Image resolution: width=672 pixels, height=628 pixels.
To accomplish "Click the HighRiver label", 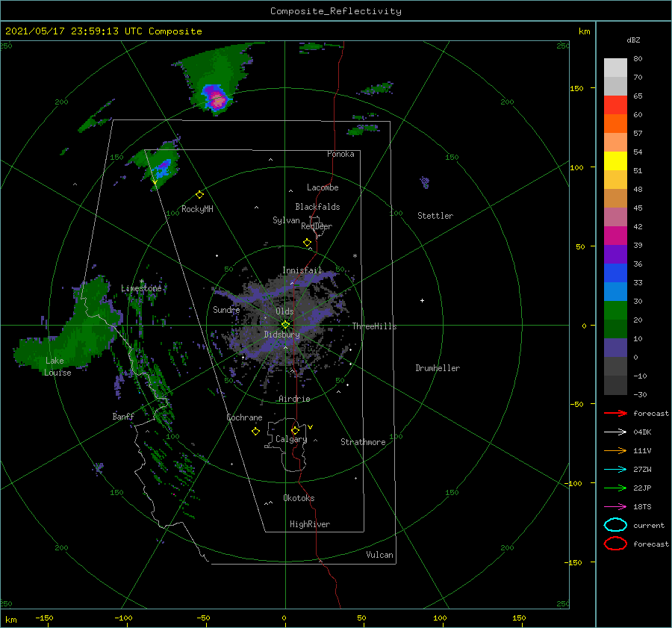I will click(310, 524).
